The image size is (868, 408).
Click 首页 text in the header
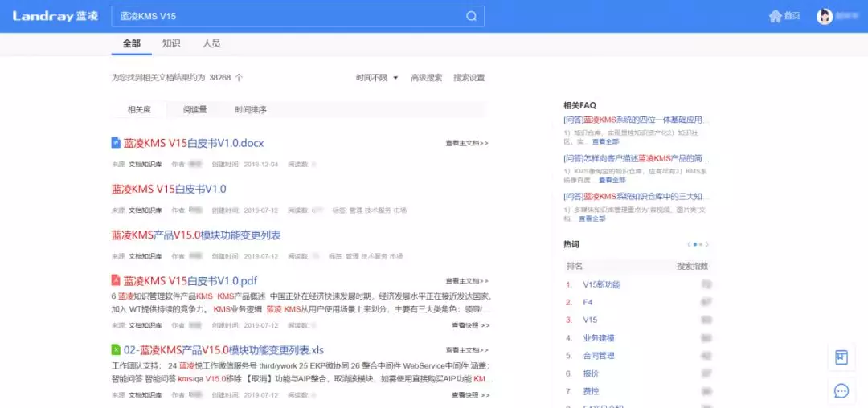(x=792, y=16)
